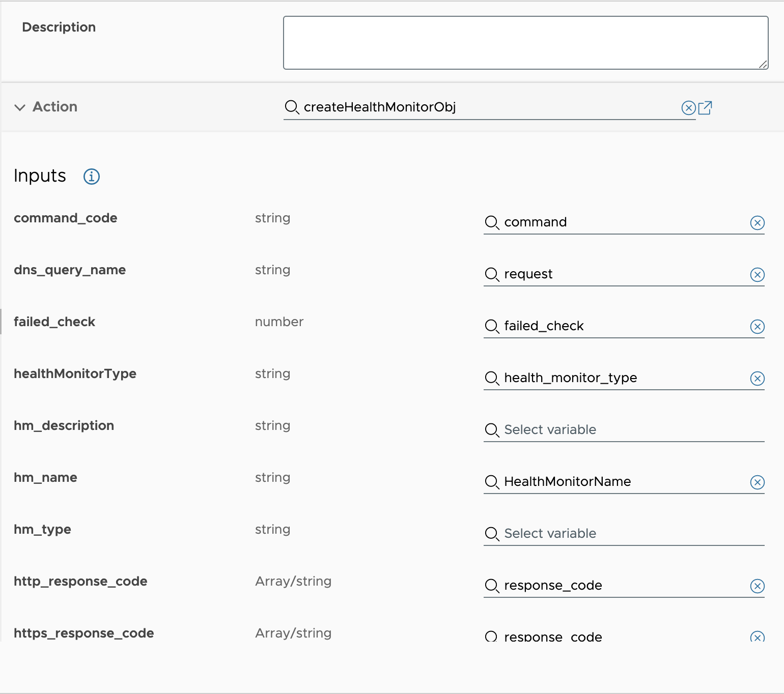Click the command_code variable field
Image resolution: width=784 pixels, height=694 pixels.
[x=616, y=222]
